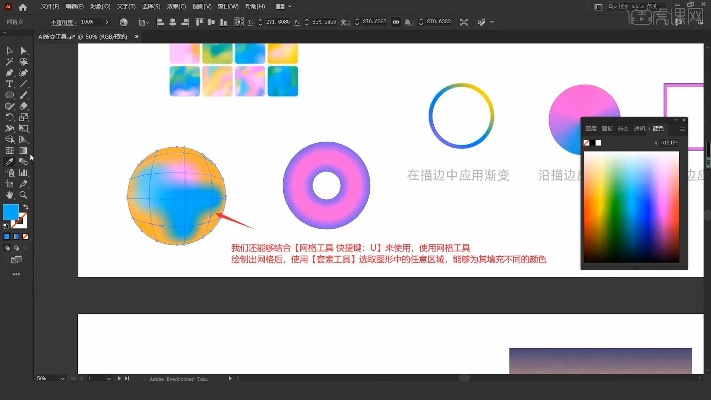Open the Type menu
Viewport: 711px width, 400px height.
pos(126,6)
